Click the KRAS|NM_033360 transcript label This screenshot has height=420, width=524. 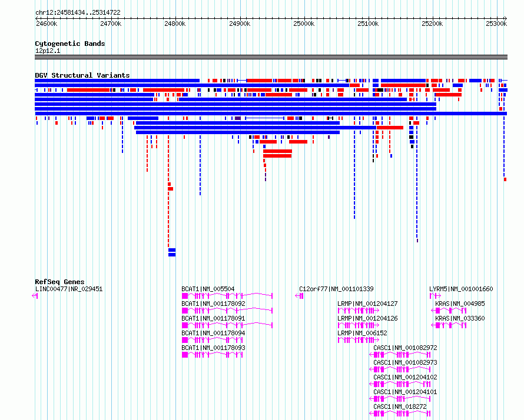[x=460, y=318]
